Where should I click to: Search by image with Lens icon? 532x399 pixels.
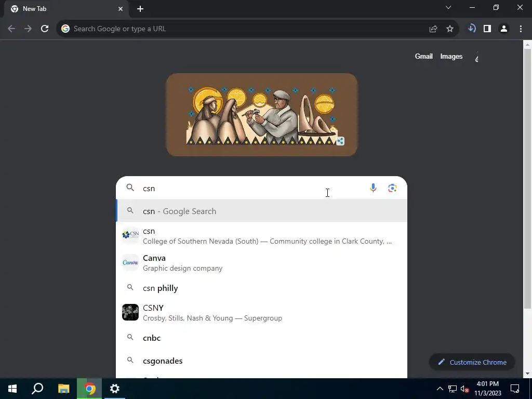coord(392,188)
